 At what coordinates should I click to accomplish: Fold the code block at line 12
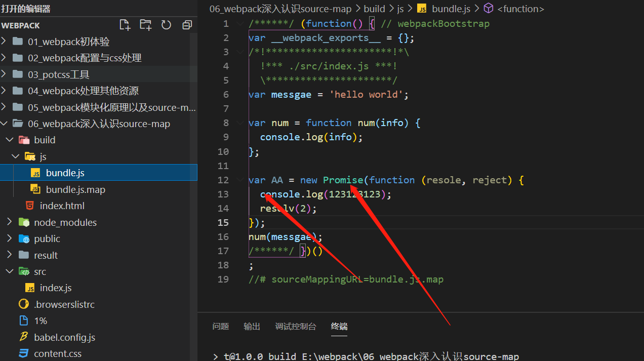pos(240,180)
